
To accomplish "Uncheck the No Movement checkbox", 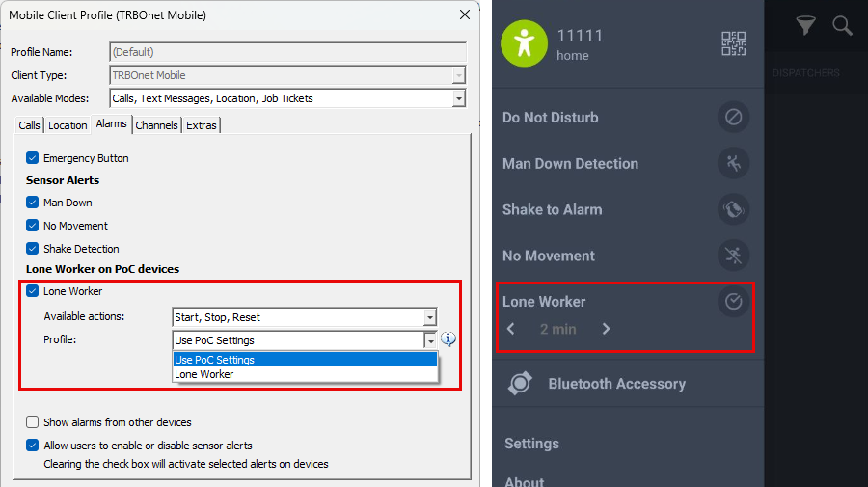I will [32, 226].
